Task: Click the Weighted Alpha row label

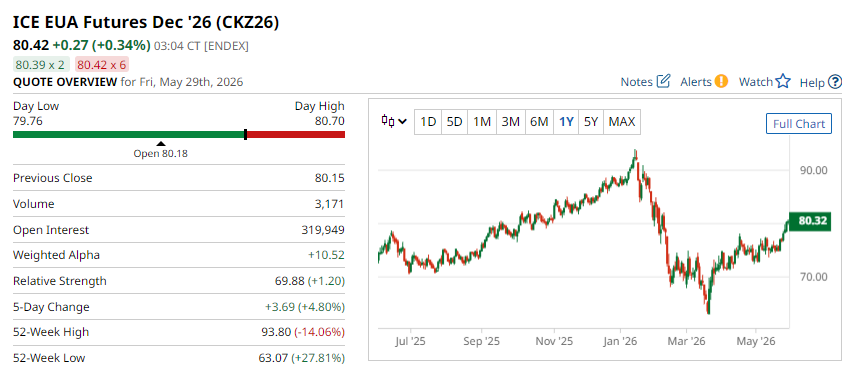Action: (x=57, y=256)
